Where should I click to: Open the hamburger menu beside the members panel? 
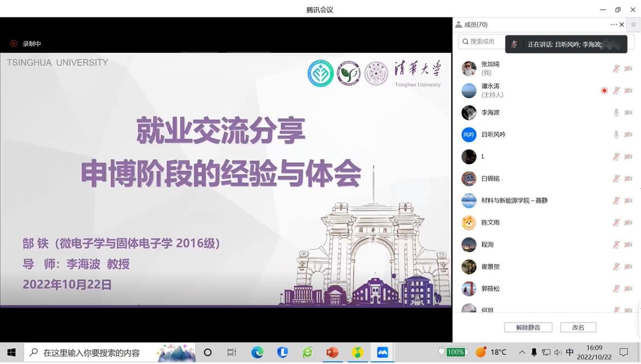[x=633, y=25]
